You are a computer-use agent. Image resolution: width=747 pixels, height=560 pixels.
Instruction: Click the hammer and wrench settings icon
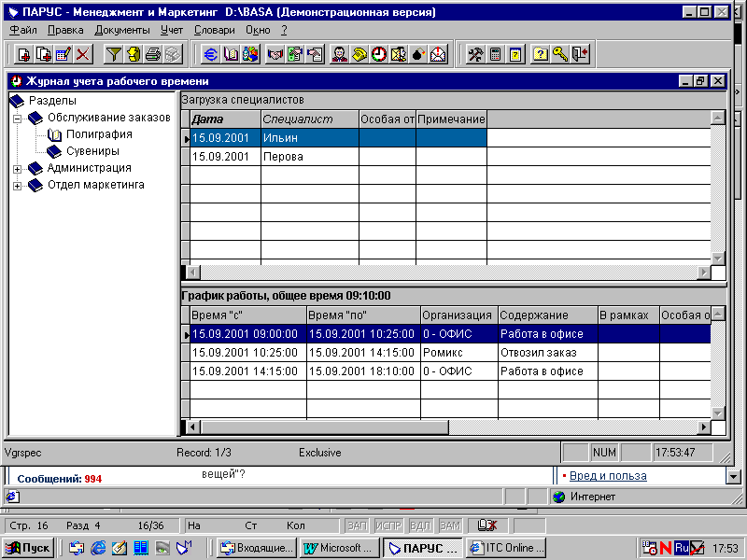(x=475, y=54)
